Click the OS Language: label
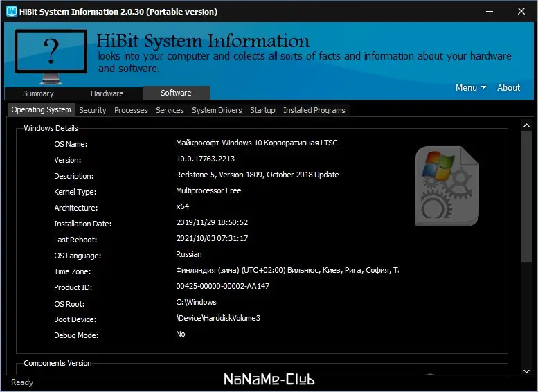The width and height of the screenshot is (538, 392). [78, 256]
